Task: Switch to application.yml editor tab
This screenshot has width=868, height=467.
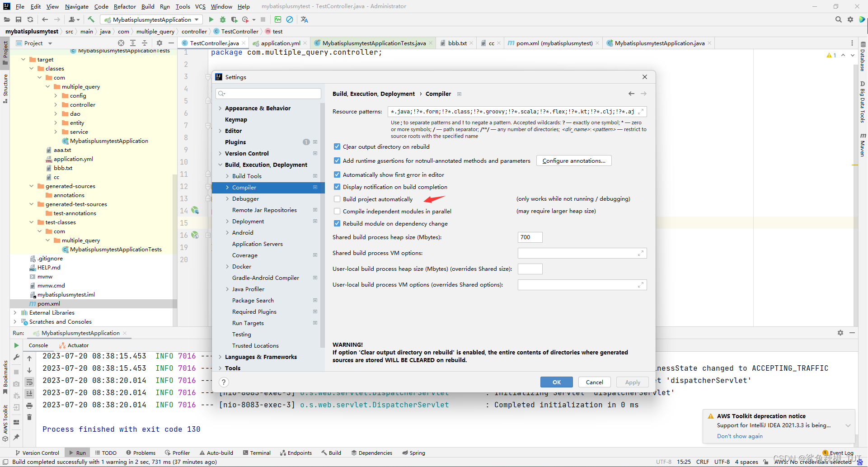Action: click(280, 43)
